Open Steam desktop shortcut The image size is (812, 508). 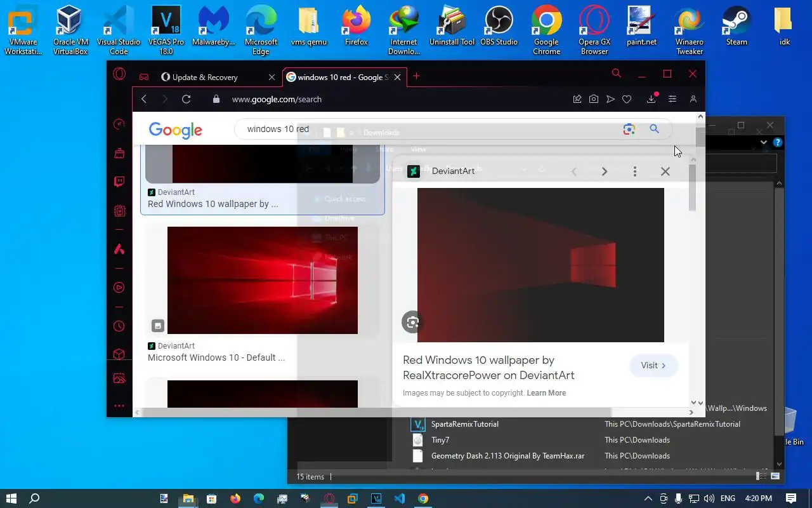tap(737, 27)
